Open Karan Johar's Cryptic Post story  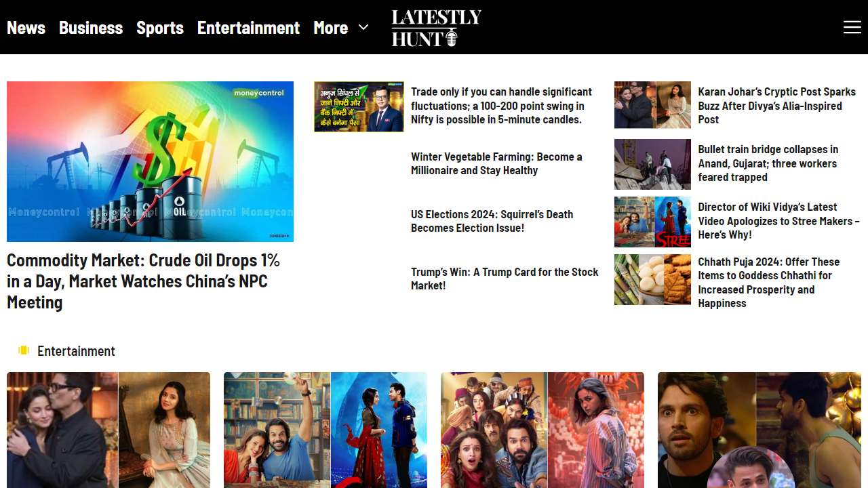(x=776, y=106)
